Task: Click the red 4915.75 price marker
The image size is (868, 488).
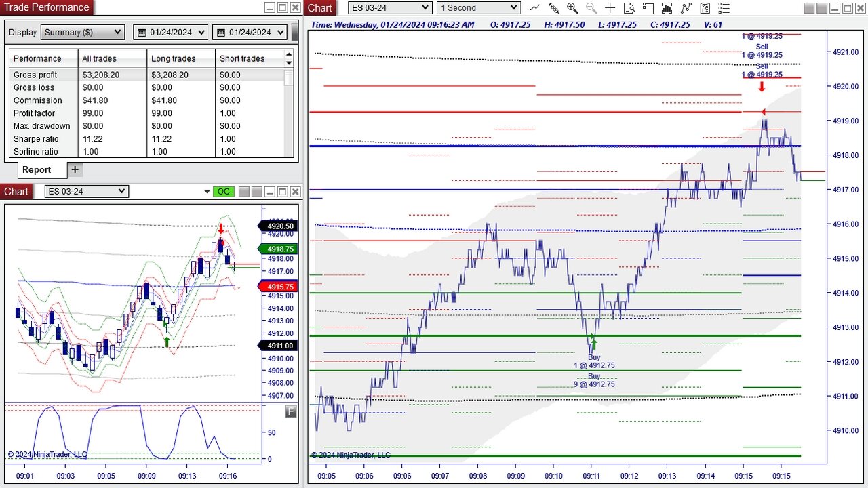Action: [278, 287]
